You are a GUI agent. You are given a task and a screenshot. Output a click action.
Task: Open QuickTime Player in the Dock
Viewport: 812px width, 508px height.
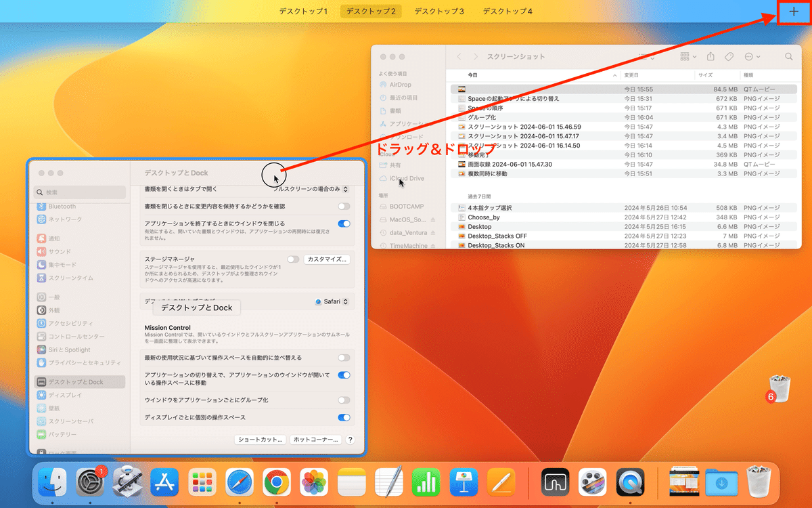point(631,483)
